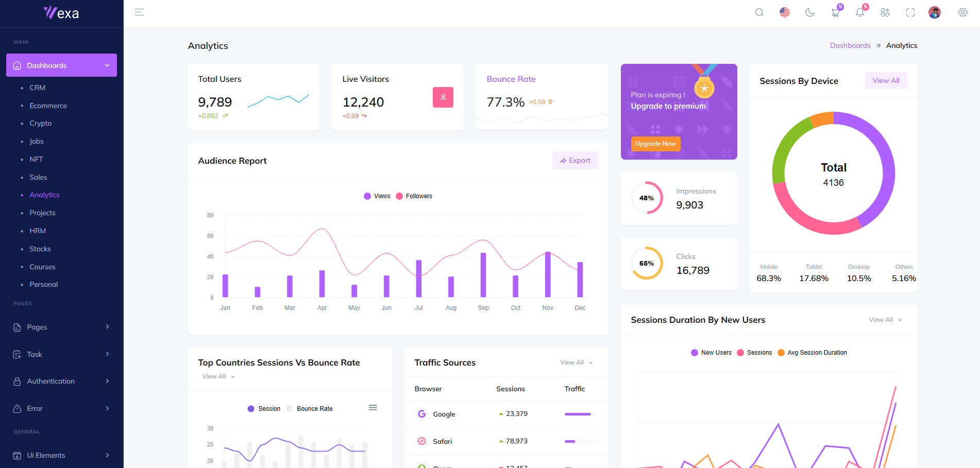This screenshot has height=468, width=980.
Task: Click the Upgrade Now button
Action: tap(655, 144)
